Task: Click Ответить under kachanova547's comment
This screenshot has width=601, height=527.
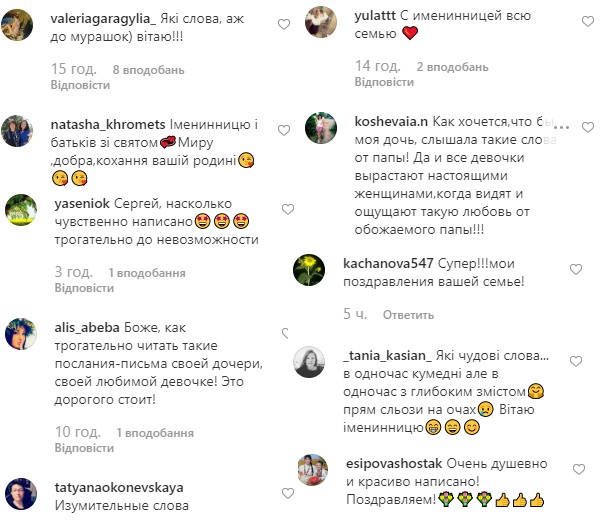Action: click(408, 315)
